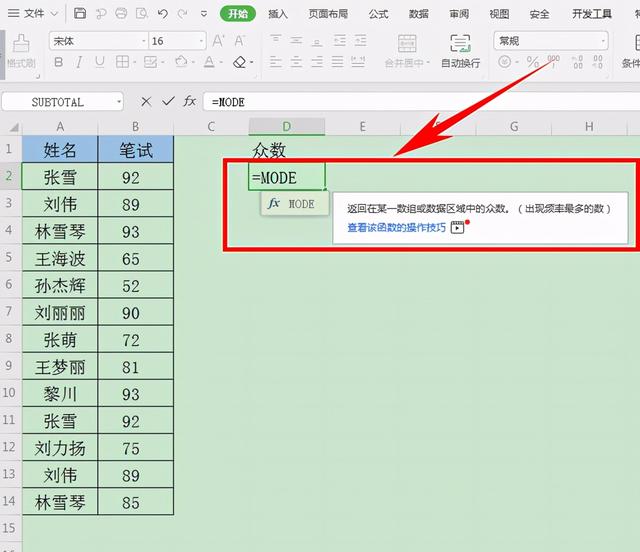Switch to the 插入 tab
The image size is (640, 552).
[x=278, y=14]
